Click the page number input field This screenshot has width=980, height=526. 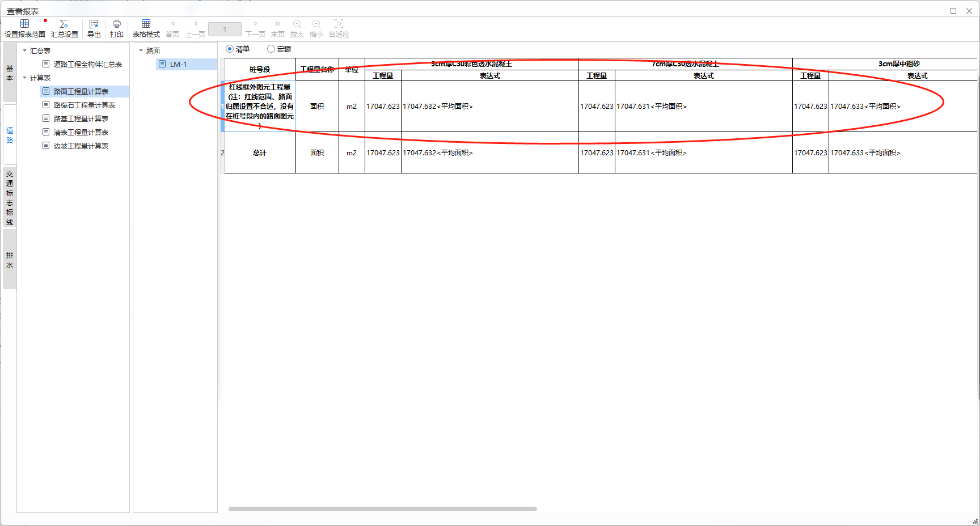pos(225,29)
